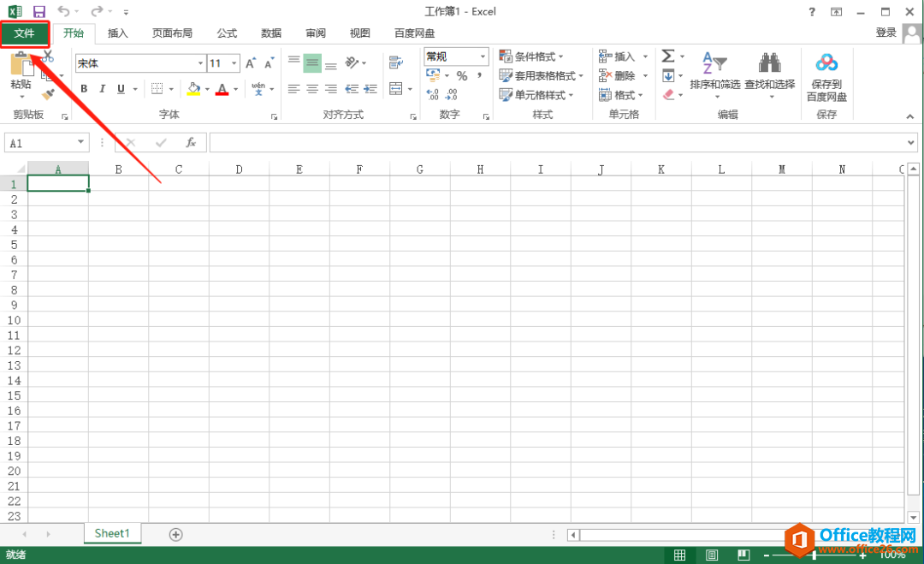Screen dimensions: 924x564
Task: Toggle middle vertical alignment
Action: [312, 63]
